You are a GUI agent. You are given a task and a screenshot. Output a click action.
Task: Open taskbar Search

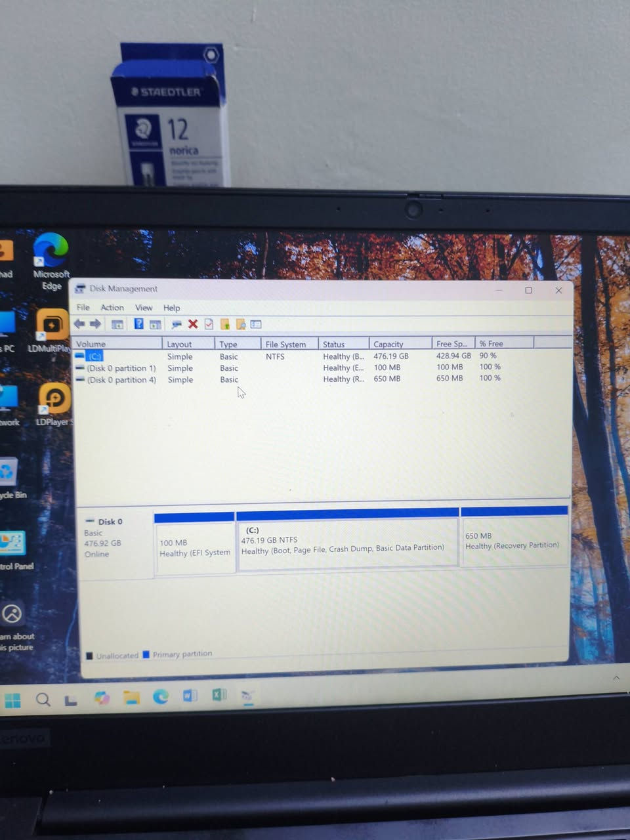(43, 700)
